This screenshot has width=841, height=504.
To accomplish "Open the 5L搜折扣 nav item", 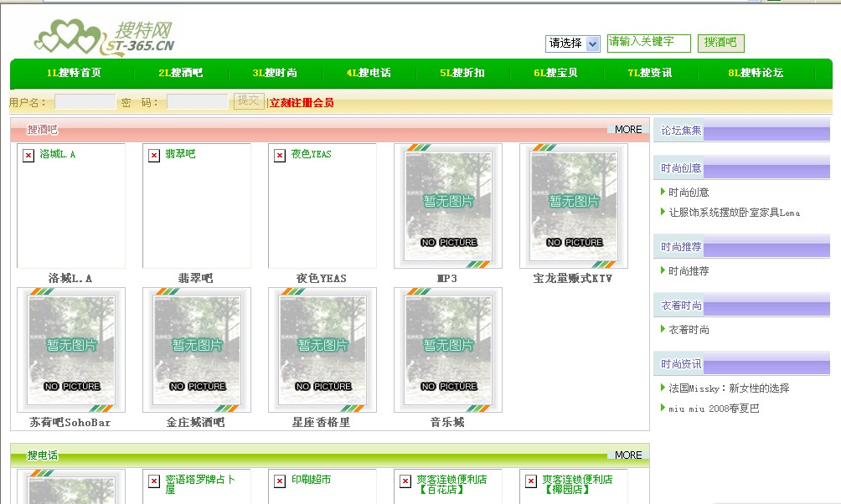I will coord(462,73).
